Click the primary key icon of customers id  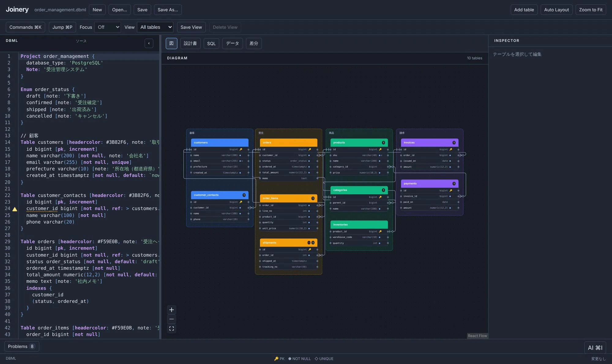point(241,149)
